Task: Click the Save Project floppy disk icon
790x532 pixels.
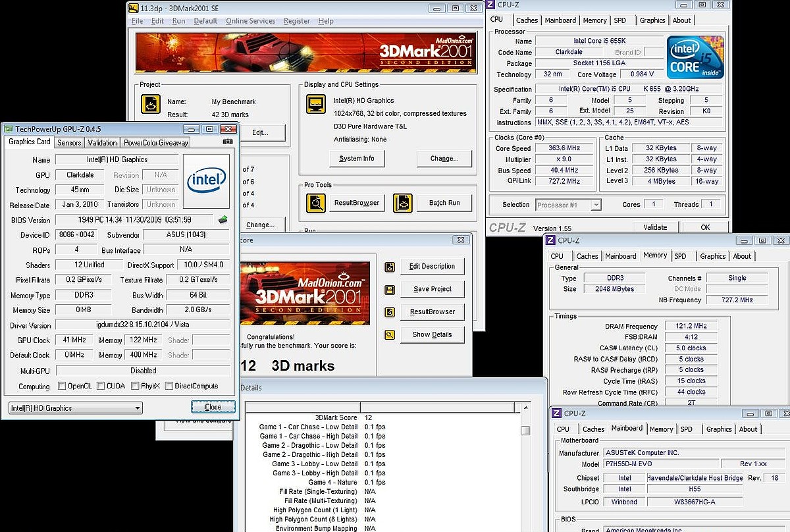Action: pyautogui.click(x=390, y=289)
